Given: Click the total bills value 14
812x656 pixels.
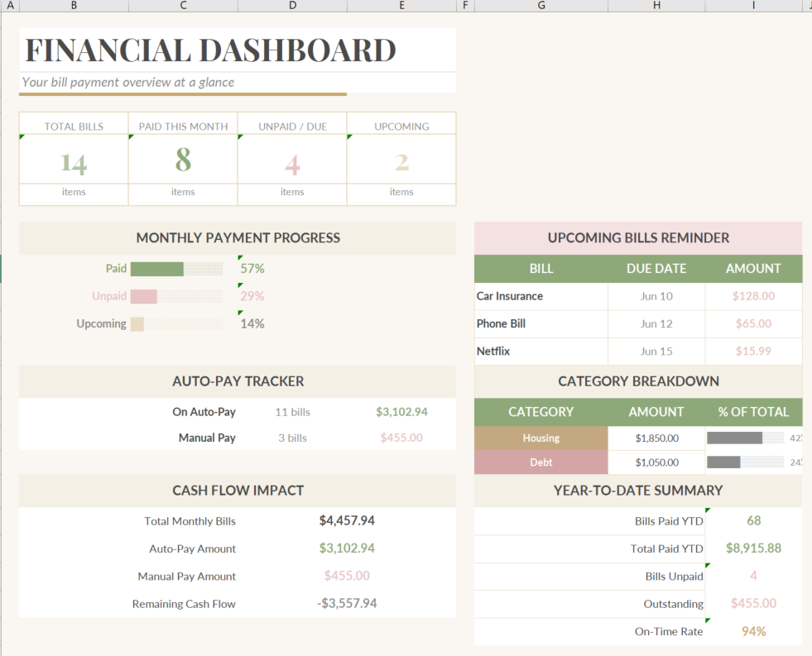Looking at the screenshot, I should point(74,162).
